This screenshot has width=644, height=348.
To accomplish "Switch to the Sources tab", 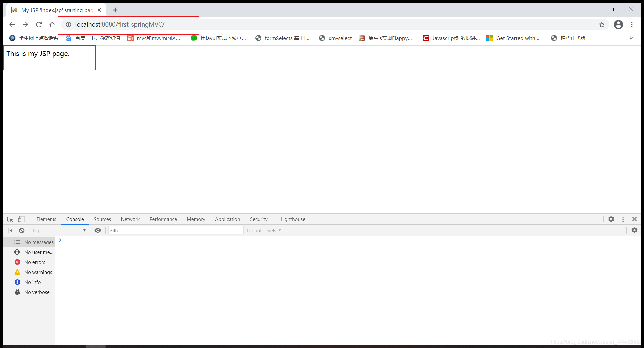I will pos(102,219).
